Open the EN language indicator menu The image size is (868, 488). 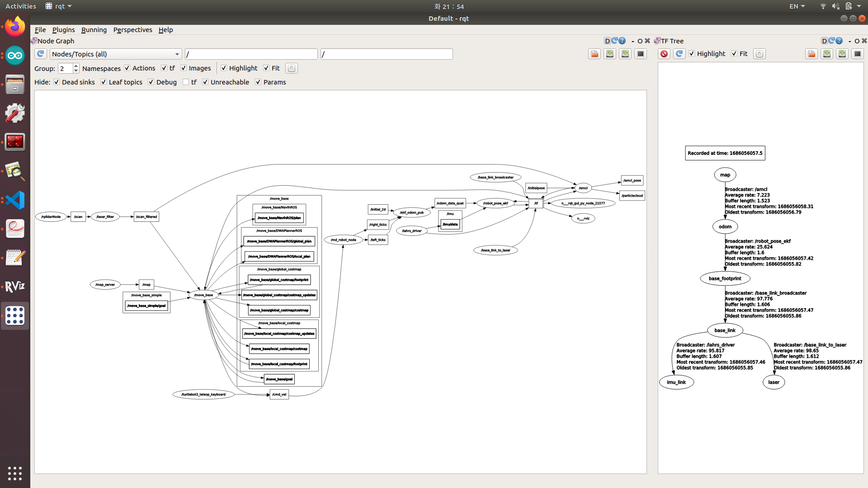pyautogui.click(x=797, y=6)
